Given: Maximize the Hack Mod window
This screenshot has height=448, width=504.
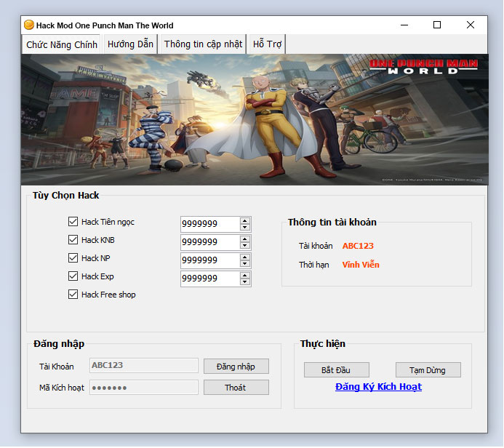Looking at the screenshot, I should click(437, 25).
